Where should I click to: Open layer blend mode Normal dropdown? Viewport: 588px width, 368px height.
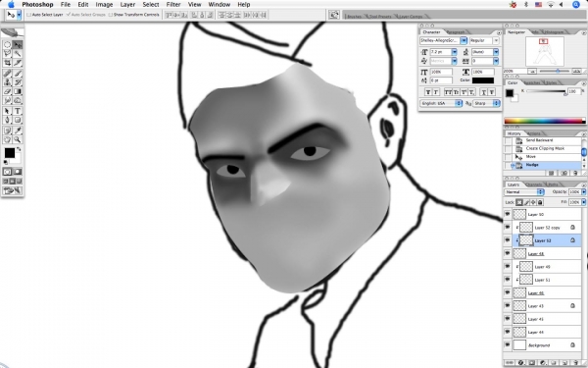pyautogui.click(x=524, y=192)
